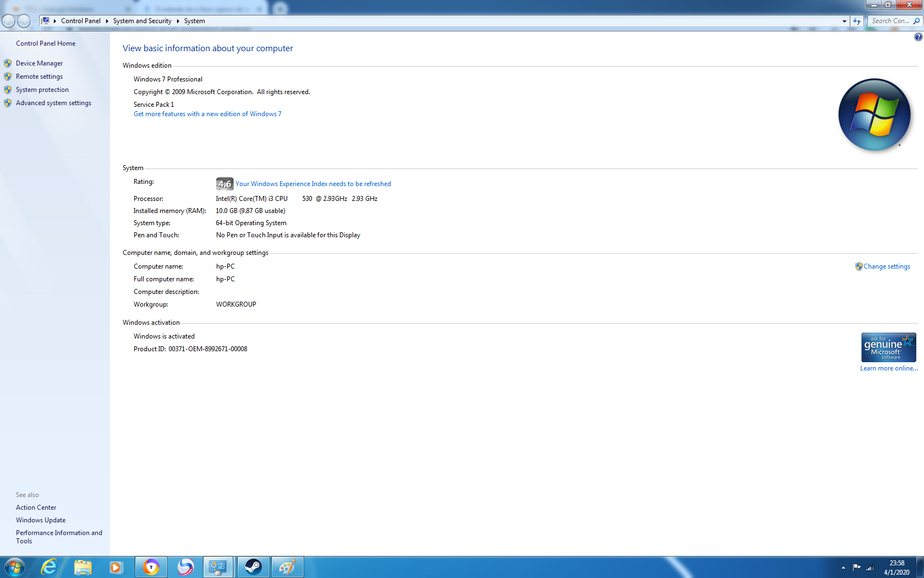Click the Product ID 00371-OEM-8992671-00008 text

click(x=190, y=349)
